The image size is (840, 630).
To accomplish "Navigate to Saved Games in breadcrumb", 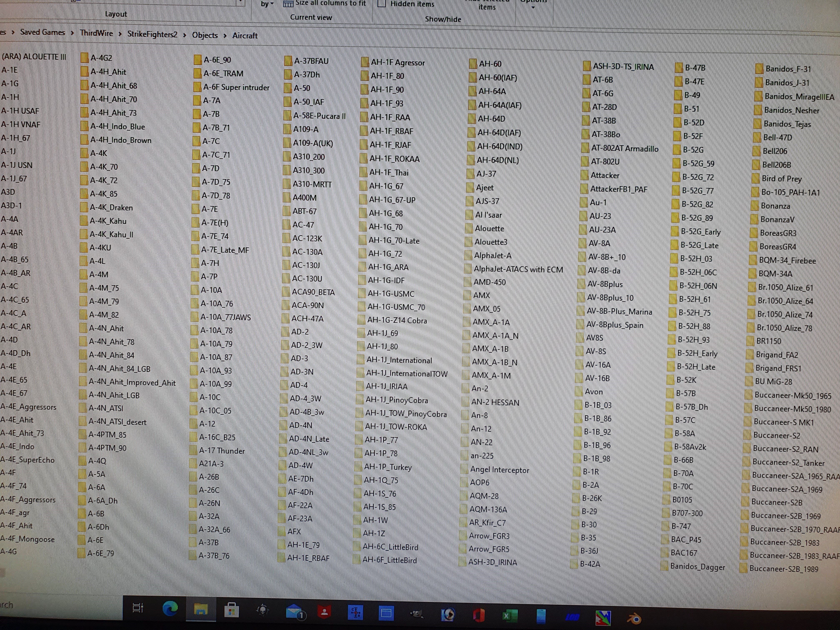I will (42, 32).
